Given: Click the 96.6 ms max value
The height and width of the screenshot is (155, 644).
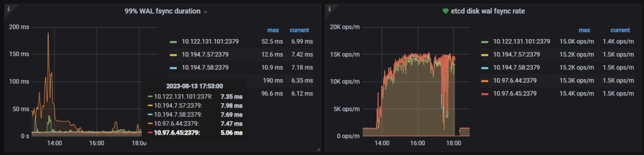Looking at the screenshot, I should click(x=272, y=93).
